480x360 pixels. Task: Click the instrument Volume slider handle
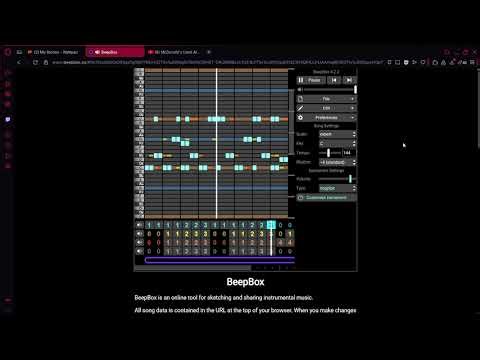pos(350,179)
